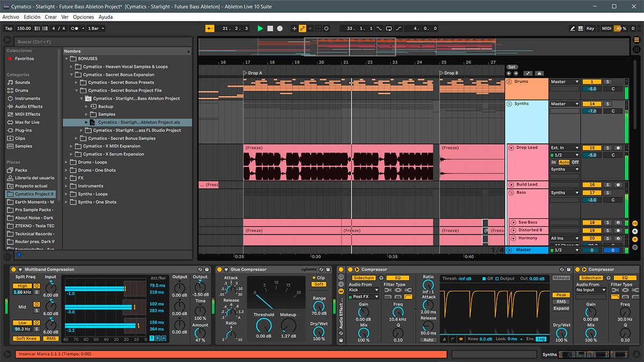The width and height of the screenshot is (644, 362).
Task: Click the Stop transport button
Action: pos(270,28)
